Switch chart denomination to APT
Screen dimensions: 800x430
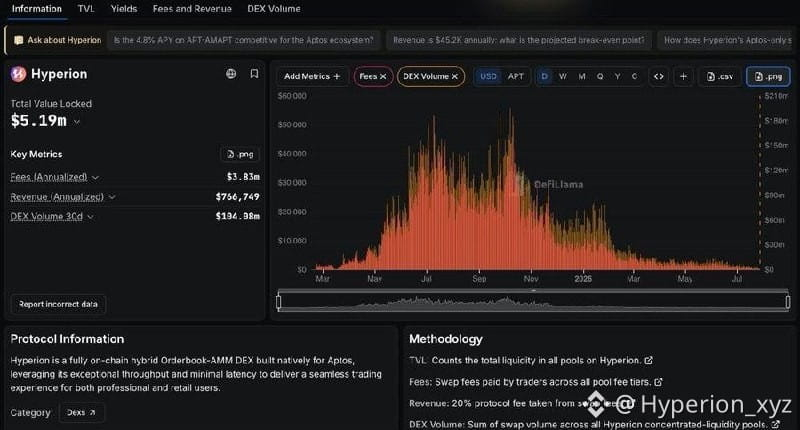pyautogui.click(x=516, y=77)
